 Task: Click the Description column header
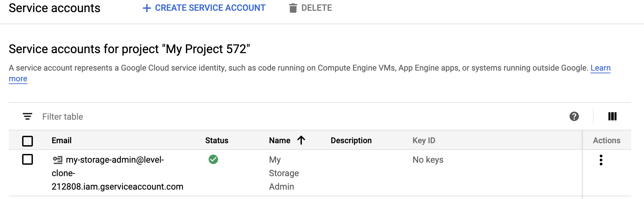click(351, 141)
